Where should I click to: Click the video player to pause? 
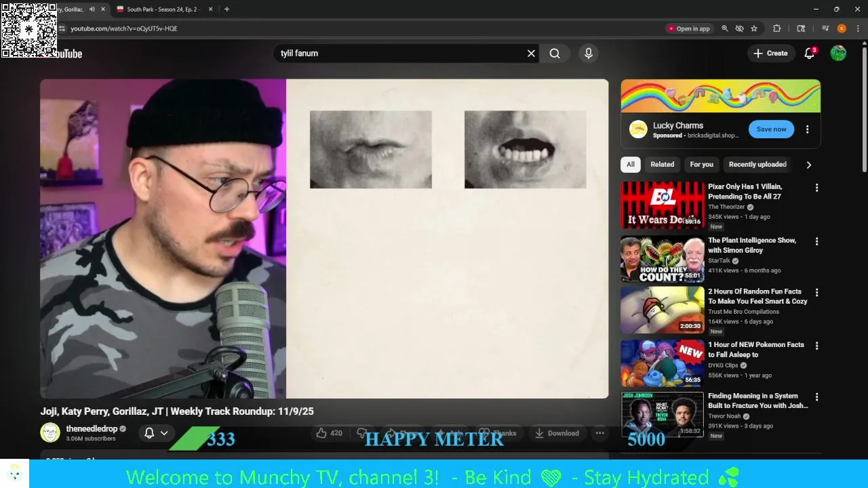point(324,239)
